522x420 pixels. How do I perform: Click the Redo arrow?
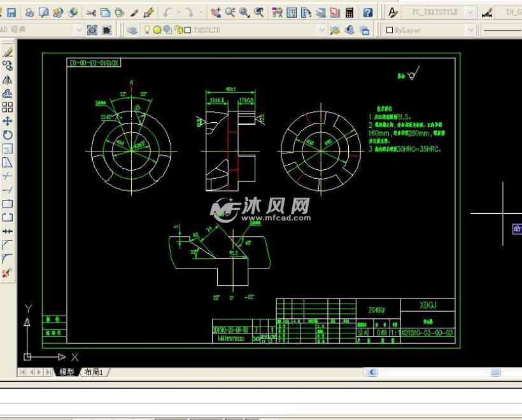click(x=190, y=13)
